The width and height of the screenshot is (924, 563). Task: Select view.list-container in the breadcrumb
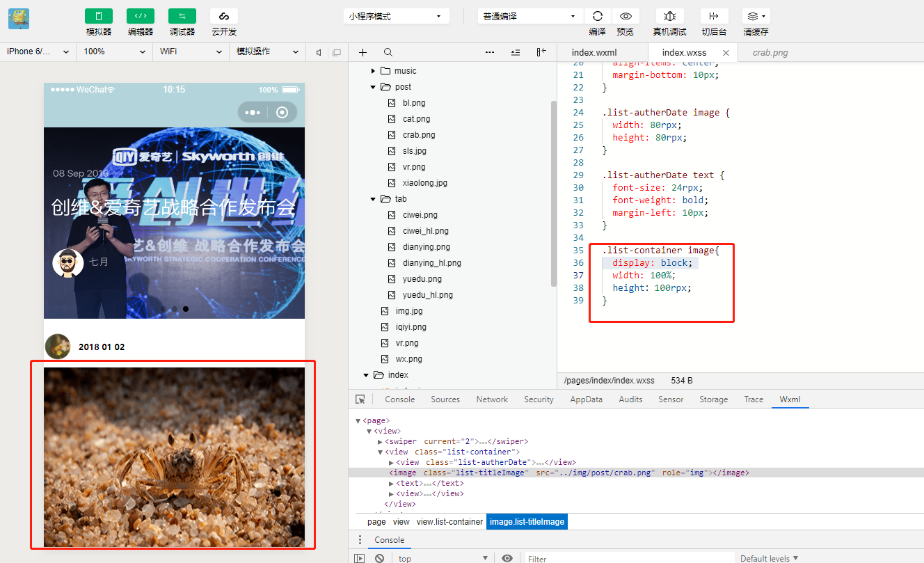[449, 522]
